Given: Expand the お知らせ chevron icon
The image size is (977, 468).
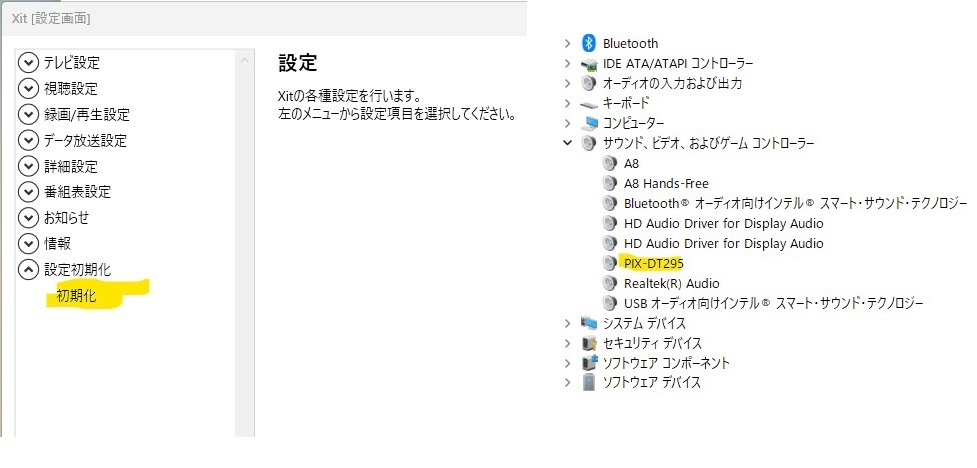Looking at the screenshot, I should (29, 217).
